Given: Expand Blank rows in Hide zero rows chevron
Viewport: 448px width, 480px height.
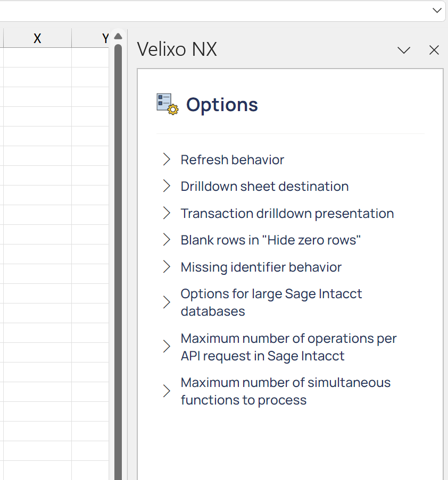Looking at the screenshot, I should coord(167,240).
